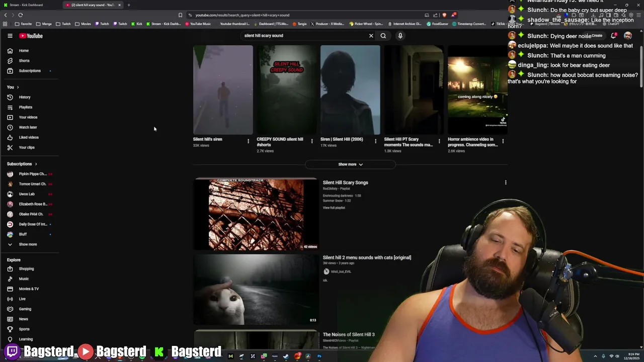This screenshot has width=644, height=362.
Task: Open the YouTube hamburger guide menu
Action: [x=10, y=36]
